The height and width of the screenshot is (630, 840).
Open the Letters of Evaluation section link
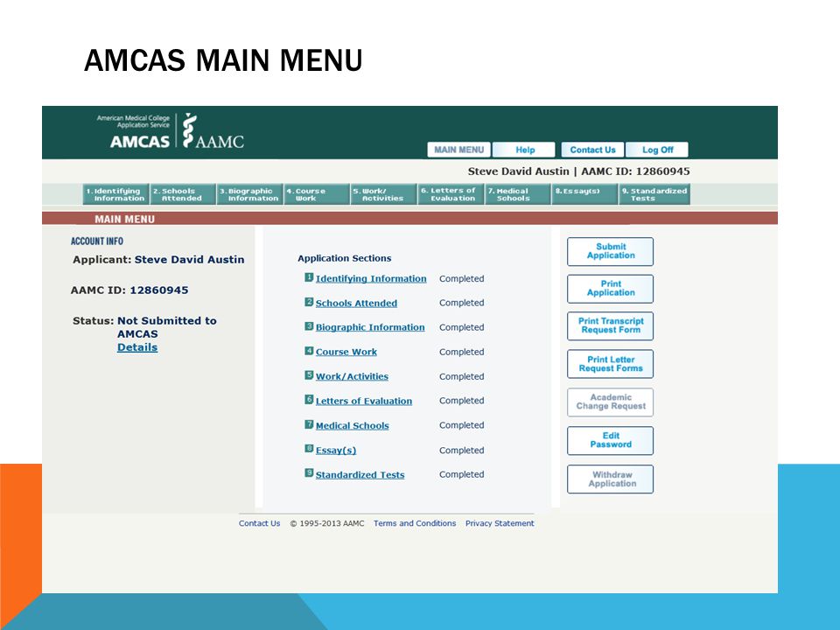[364, 402]
